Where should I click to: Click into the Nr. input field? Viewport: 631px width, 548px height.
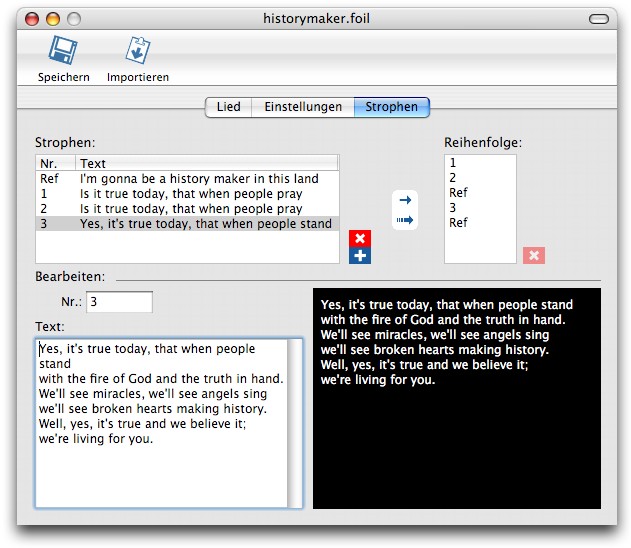[119, 301]
